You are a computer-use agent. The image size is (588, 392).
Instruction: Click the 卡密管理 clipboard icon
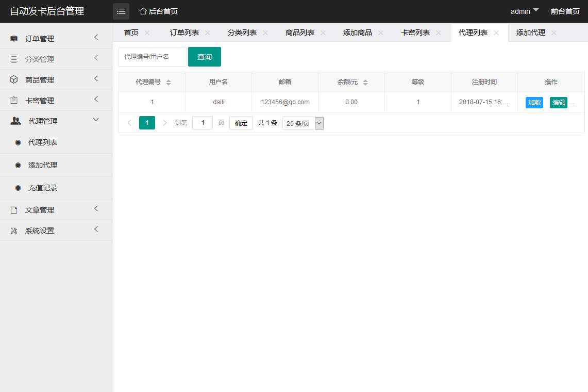click(14, 101)
